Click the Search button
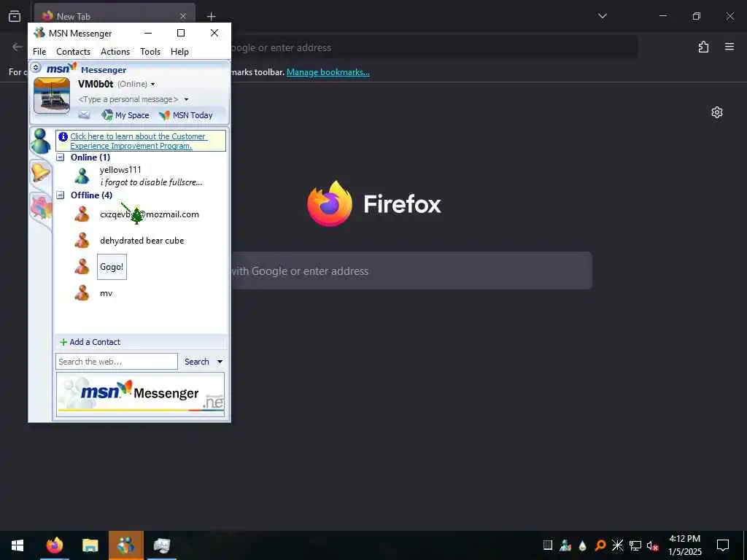The height and width of the screenshot is (560, 747). click(197, 362)
